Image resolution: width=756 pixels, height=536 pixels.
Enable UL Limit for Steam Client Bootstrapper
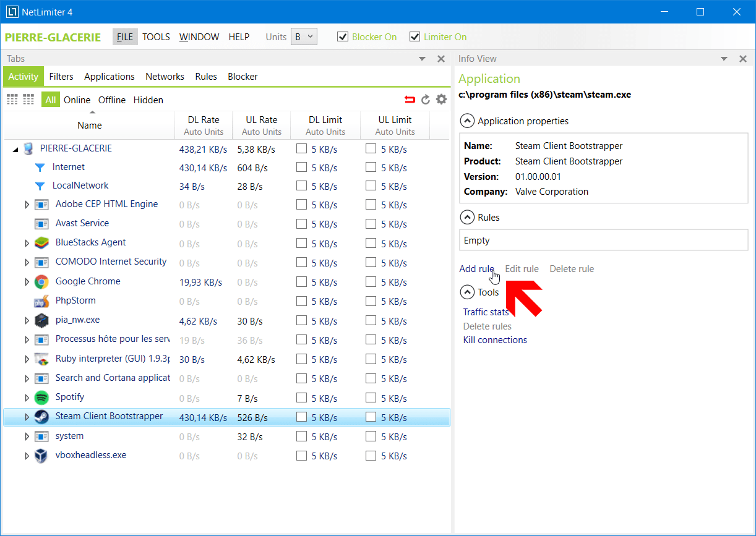pyautogui.click(x=371, y=417)
